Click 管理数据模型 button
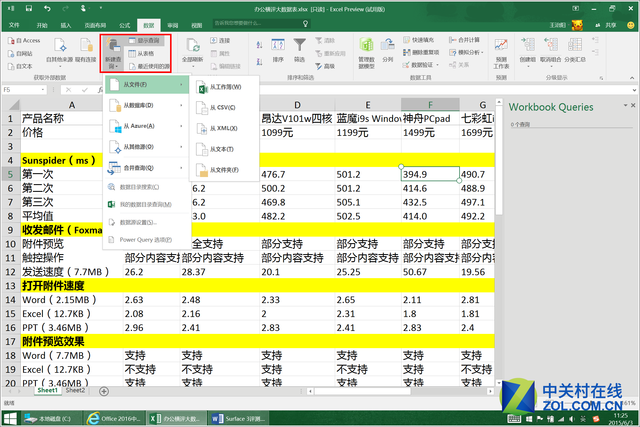640x427 pixels. [367, 53]
